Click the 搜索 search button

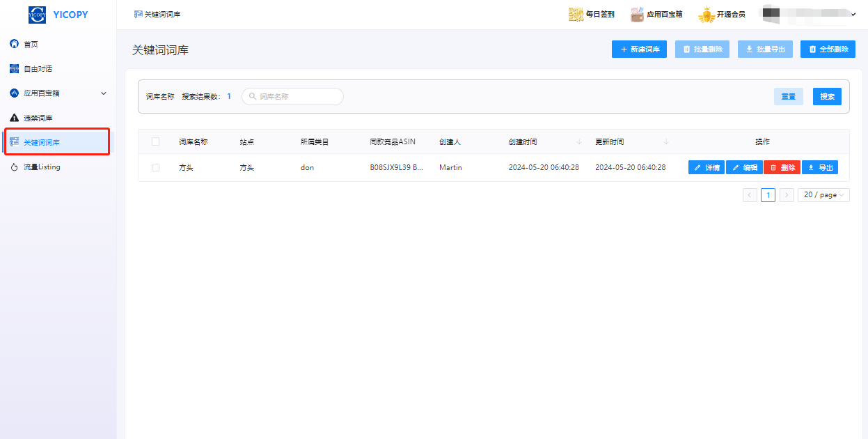pyautogui.click(x=827, y=96)
